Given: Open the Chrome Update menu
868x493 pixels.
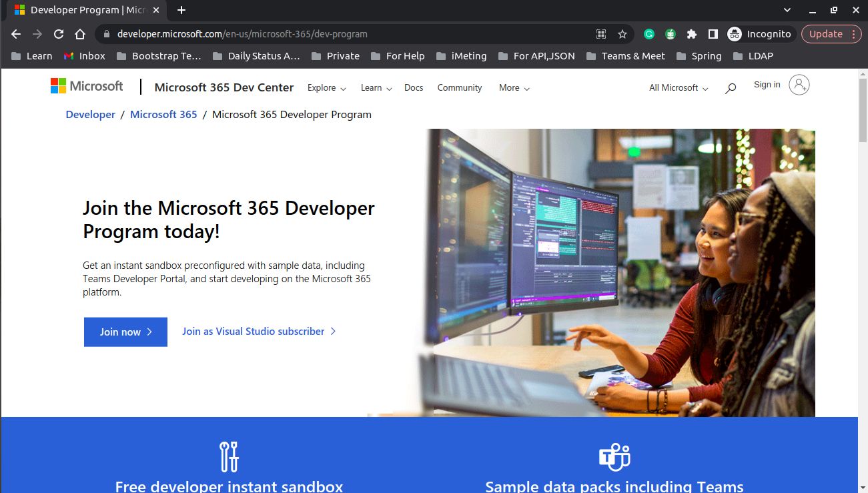Looking at the screenshot, I should pos(831,34).
